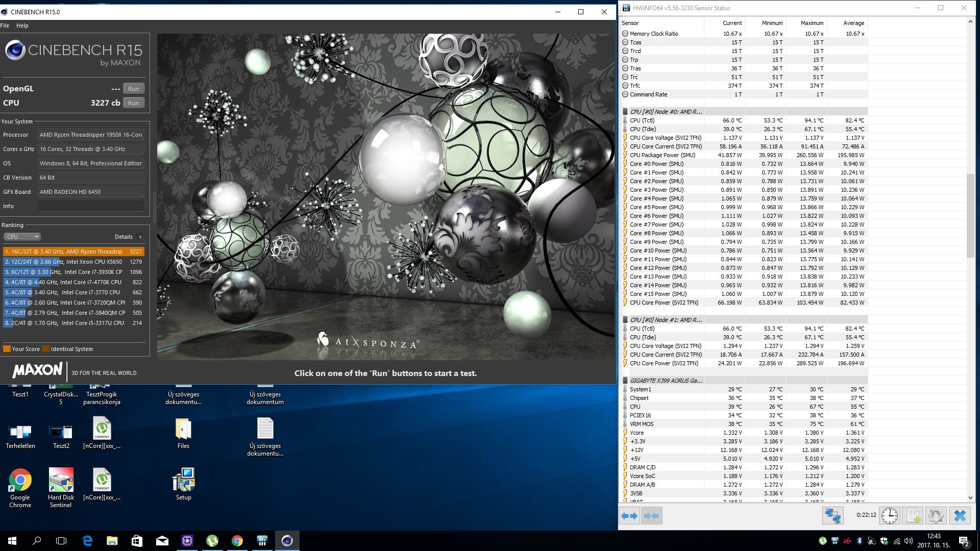The height and width of the screenshot is (551, 980).
Task: Click HWiNFO log file add icon
Action: (x=912, y=516)
